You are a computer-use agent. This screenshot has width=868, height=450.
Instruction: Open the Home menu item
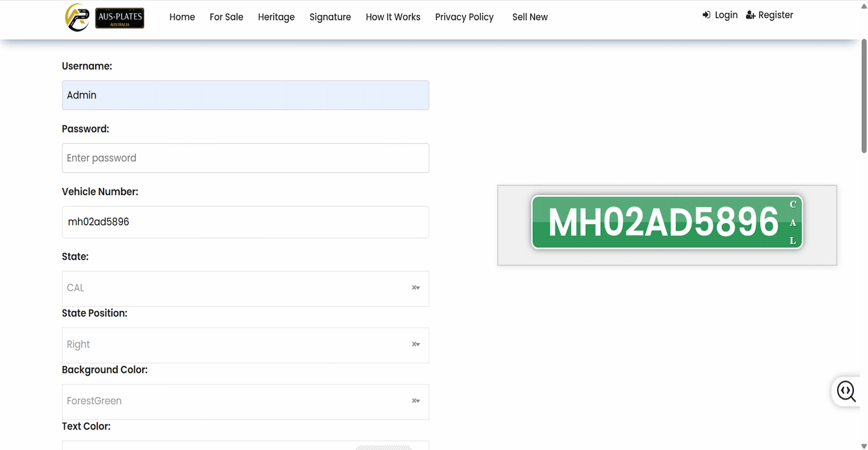click(x=182, y=17)
